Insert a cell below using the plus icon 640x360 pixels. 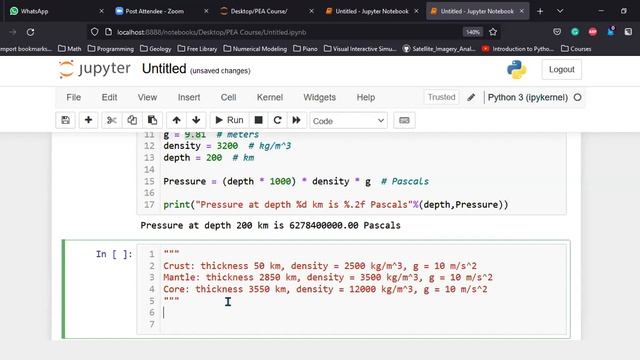(88, 120)
